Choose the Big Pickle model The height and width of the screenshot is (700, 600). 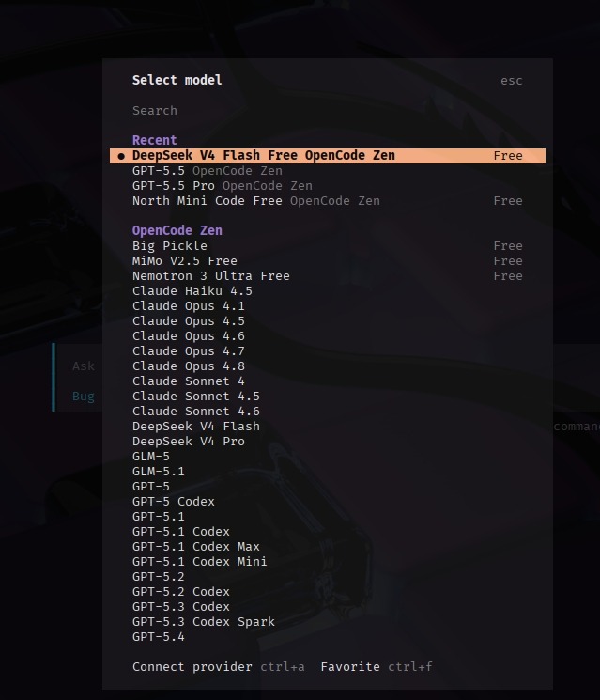point(328,246)
